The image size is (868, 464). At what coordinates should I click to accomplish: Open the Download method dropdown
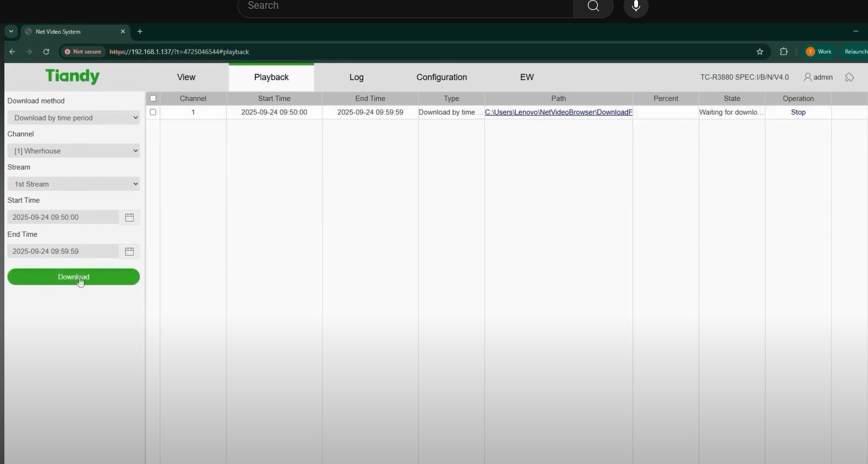point(73,117)
